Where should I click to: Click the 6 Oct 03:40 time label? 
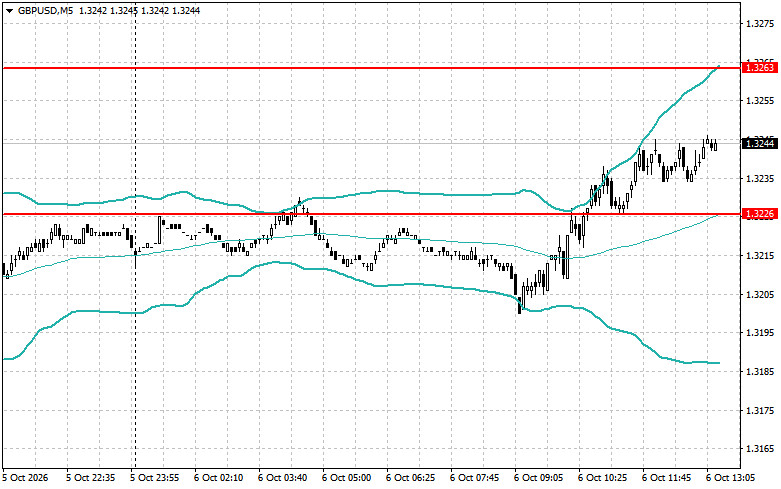(282, 478)
